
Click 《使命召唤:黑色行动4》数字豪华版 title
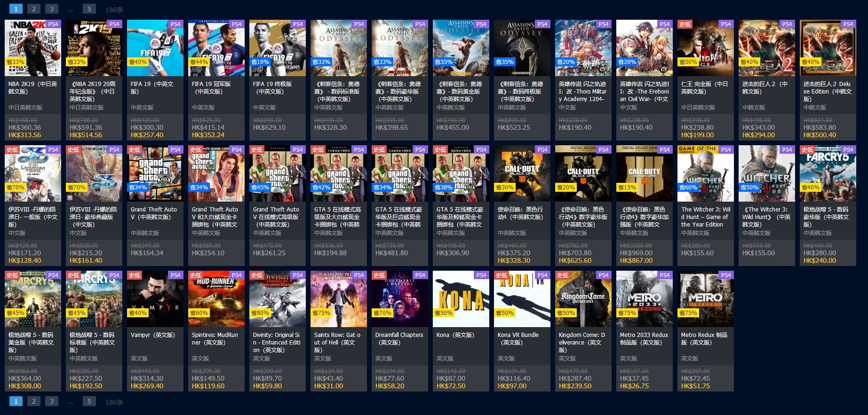[583, 217]
